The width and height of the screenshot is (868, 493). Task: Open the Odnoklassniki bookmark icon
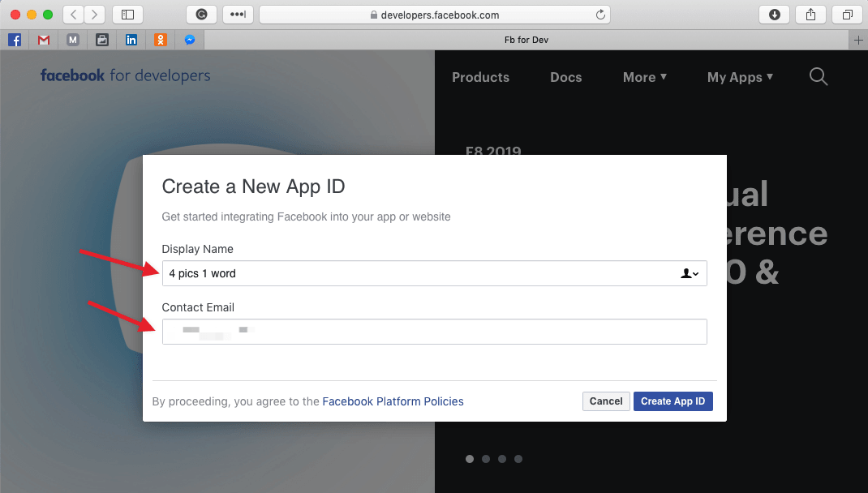(161, 40)
